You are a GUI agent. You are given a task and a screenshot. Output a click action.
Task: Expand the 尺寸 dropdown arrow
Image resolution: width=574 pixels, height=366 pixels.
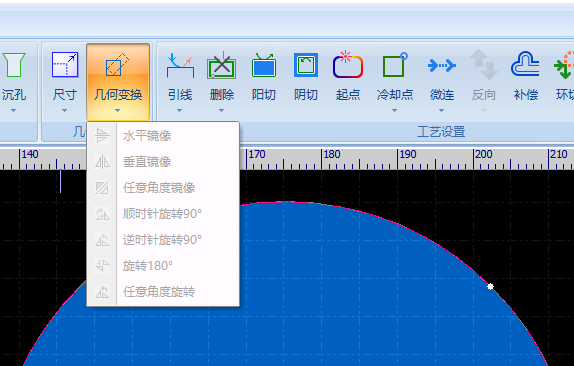(x=64, y=111)
